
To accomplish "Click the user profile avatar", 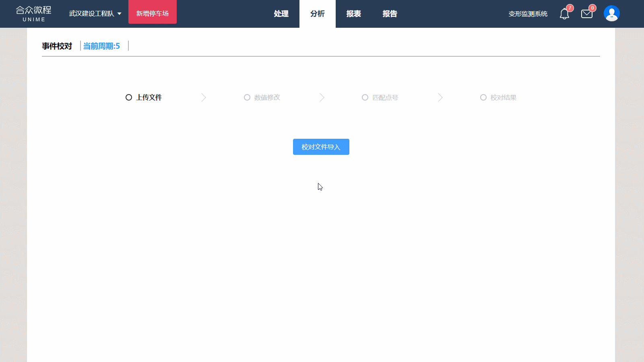I will tap(611, 14).
